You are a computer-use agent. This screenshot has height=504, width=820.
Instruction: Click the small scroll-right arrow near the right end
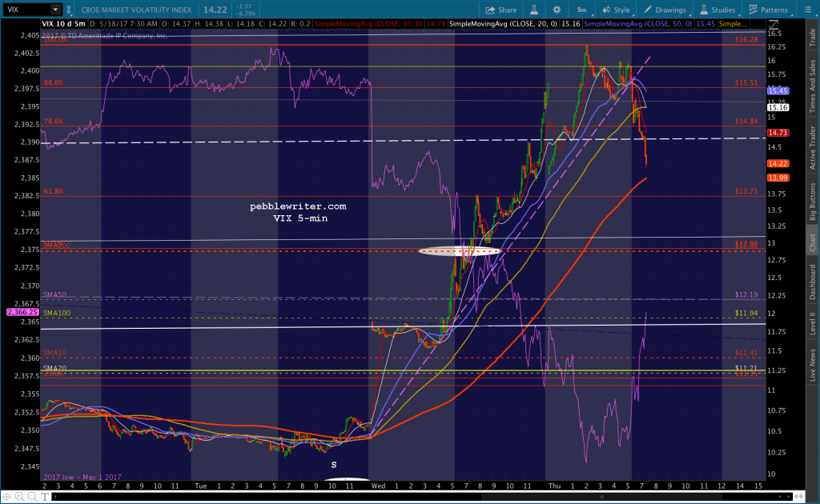[790, 497]
